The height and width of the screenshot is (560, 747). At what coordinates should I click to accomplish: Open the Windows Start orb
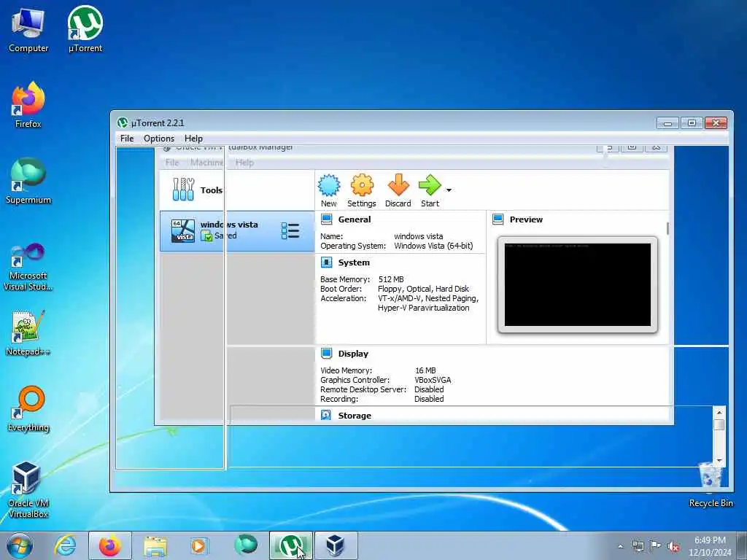(20, 545)
